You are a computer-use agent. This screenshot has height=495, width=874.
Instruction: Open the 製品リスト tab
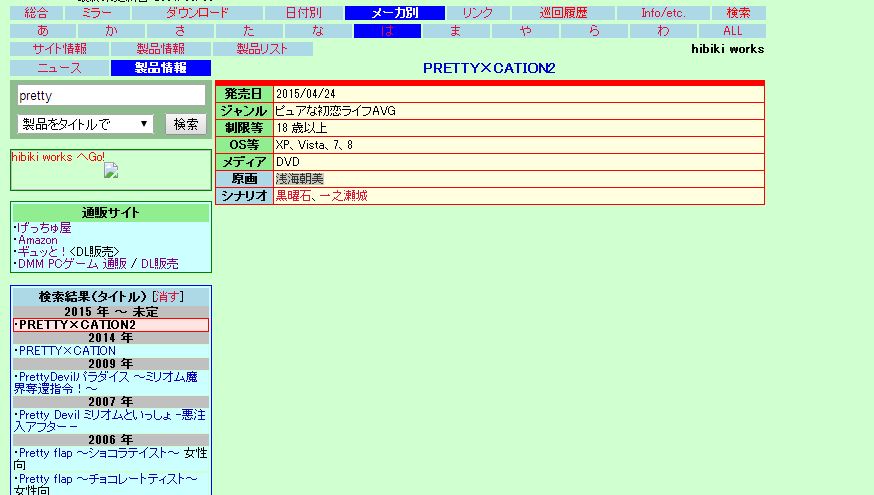point(262,49)
